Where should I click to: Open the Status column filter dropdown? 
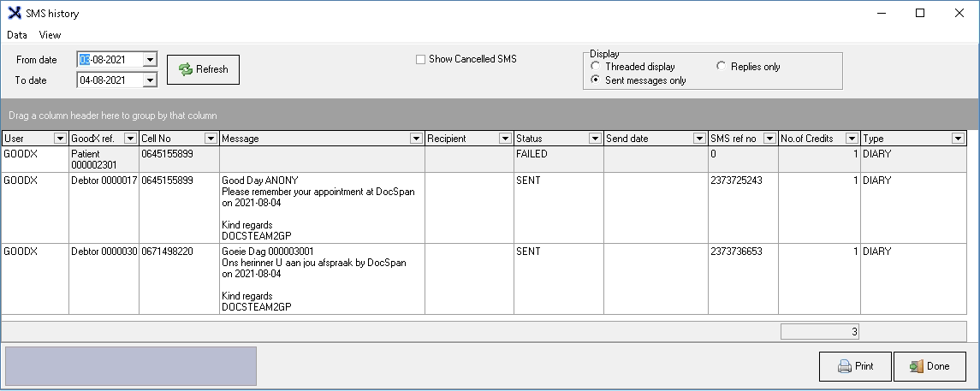[x=595, y=139]
